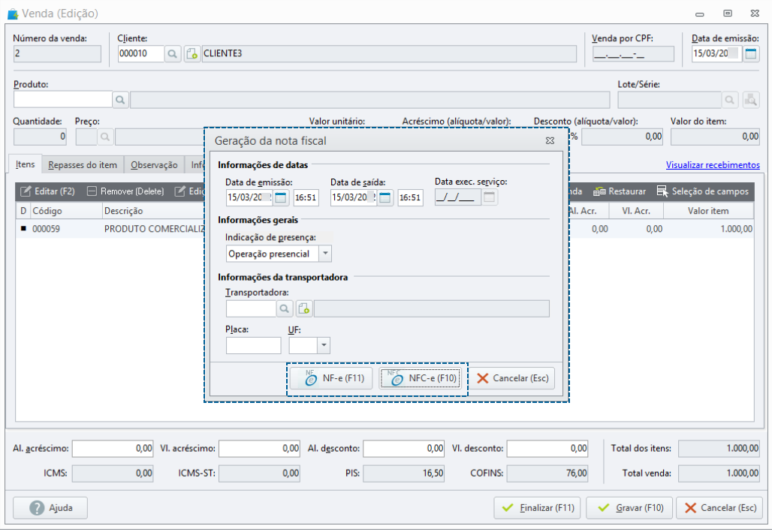Focus Al. acréscimo field

[113, 449]
